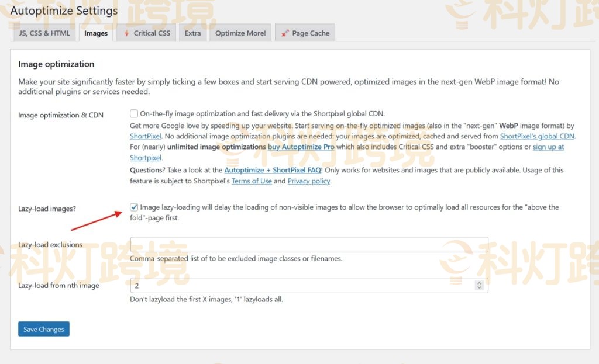This screenshot has width=599, height=364.
Task: Enable on-the-fly image optimization checkbox
Action: click(134, 113)
